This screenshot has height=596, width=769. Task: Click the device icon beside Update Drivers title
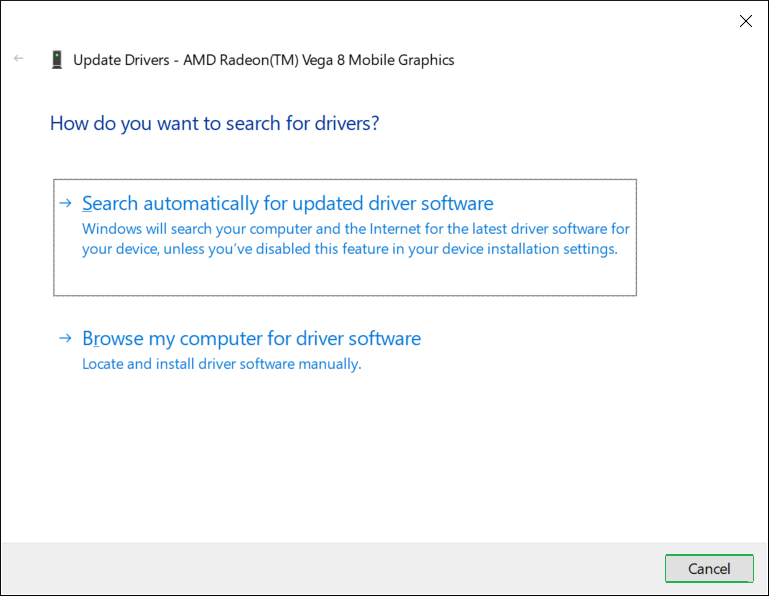pyautogui.click(x=57, y=60)
